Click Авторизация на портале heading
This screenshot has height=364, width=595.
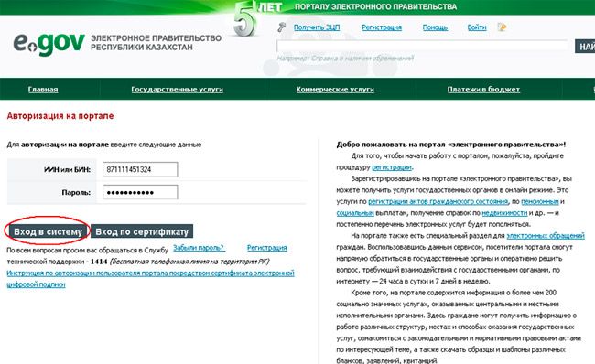pos(59,116)
